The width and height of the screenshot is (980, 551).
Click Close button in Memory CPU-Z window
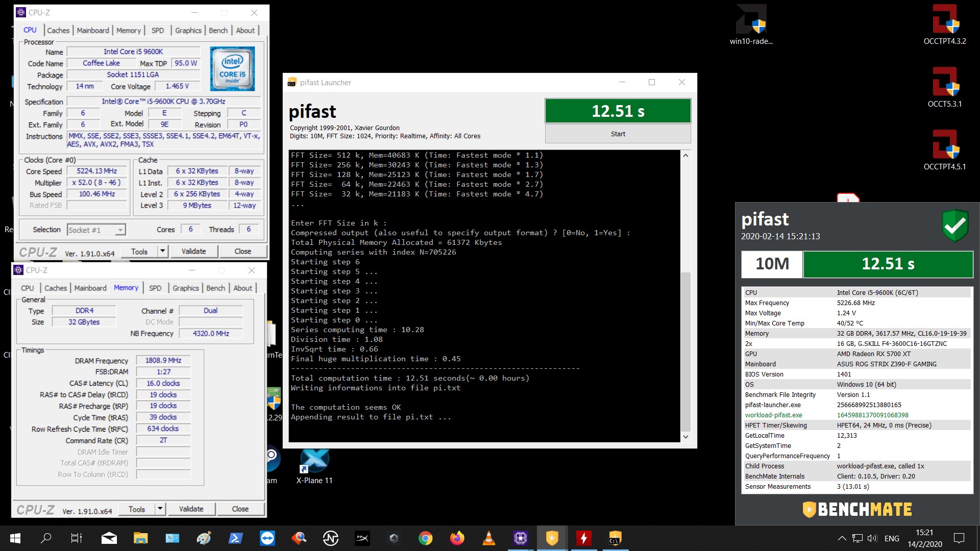pos(240,509)
